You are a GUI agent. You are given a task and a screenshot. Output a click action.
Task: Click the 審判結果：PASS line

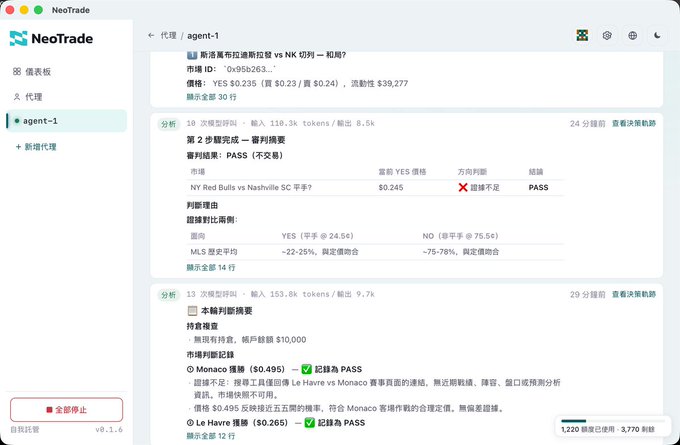[235, 155]
